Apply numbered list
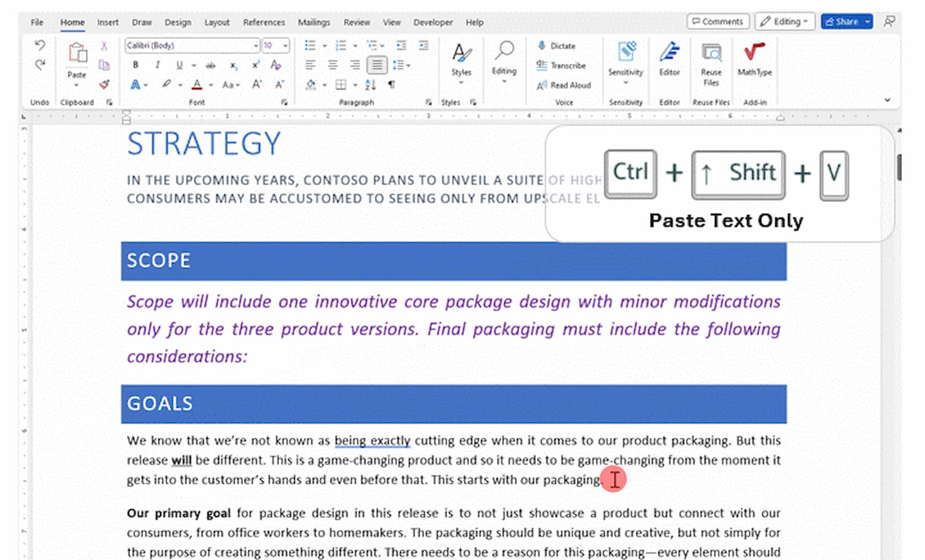Image resolution: width=925 pixels, height=560 pixels. point(341,45)
